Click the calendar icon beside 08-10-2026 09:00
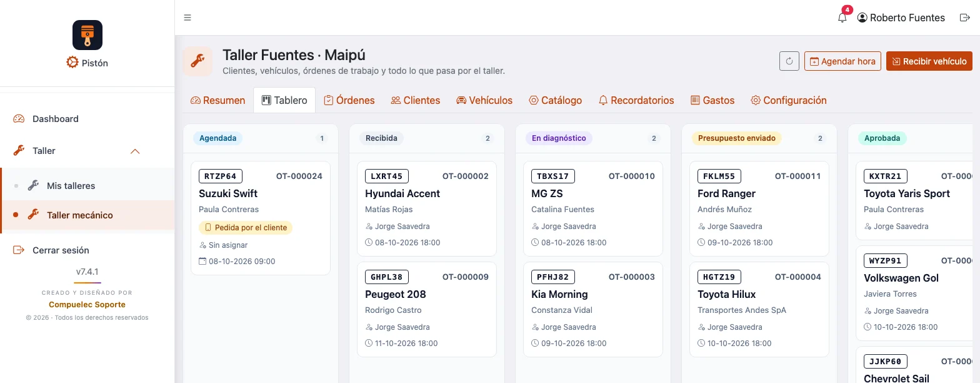Viewport: 980px width, 383px height. pyautogui.click(x=202, y=261)
